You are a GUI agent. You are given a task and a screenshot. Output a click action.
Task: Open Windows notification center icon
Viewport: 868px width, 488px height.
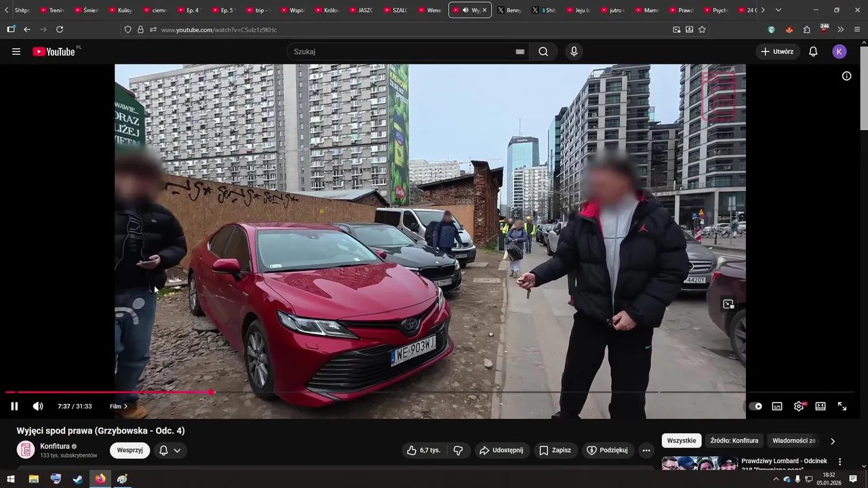(x=854, y=479)
